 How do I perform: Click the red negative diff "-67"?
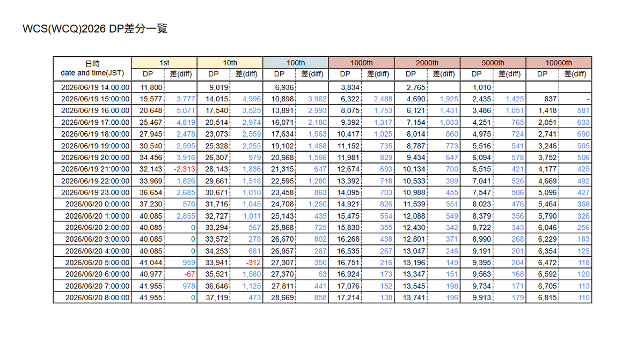[191, 274]
